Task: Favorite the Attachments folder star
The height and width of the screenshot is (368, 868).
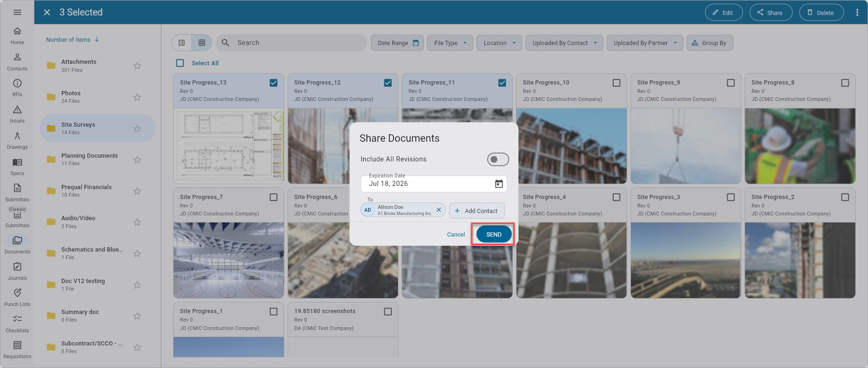Action: (137, 66)
